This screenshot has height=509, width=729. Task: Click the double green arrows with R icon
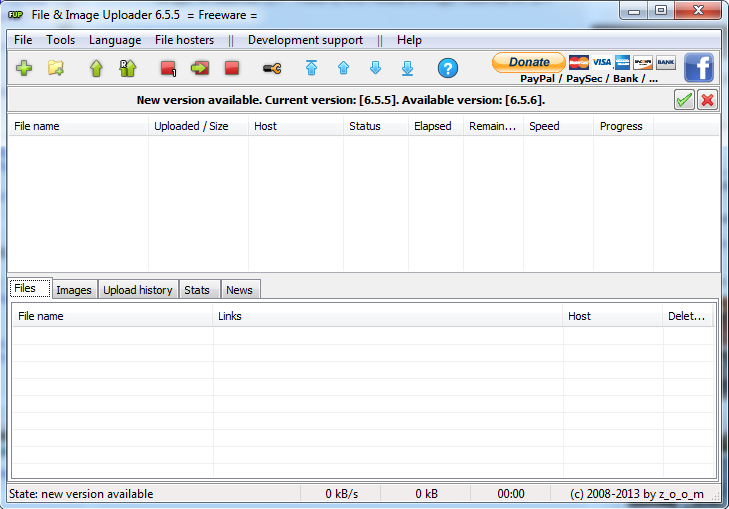pyautogui.click(x=128, y=68)
